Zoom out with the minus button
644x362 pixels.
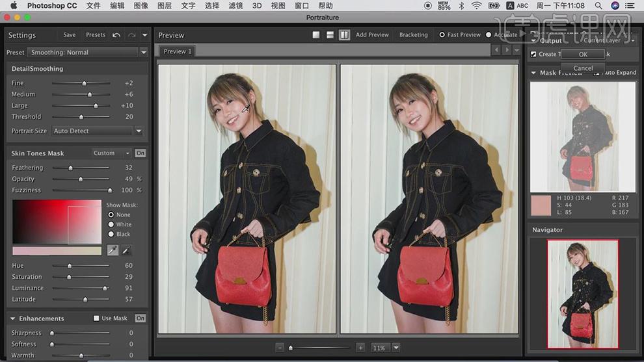280,348
